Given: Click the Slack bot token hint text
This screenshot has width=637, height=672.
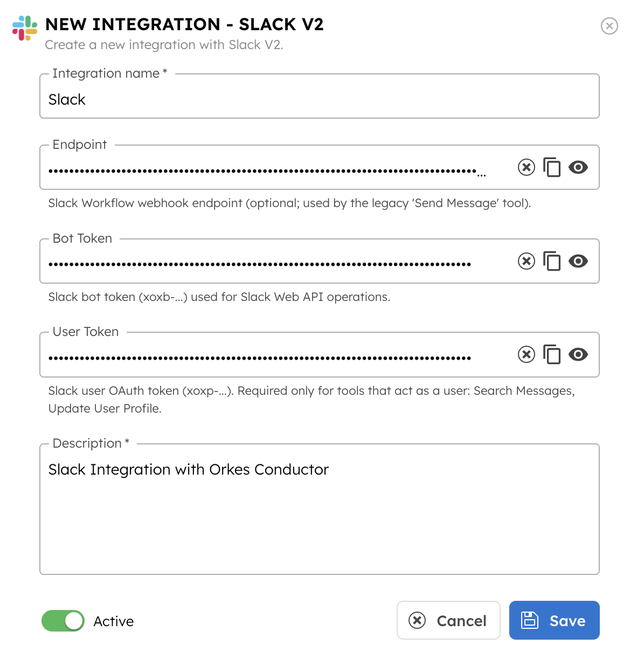Looking at the screenshot, I should pyautogui.click(x=219, y=297).
